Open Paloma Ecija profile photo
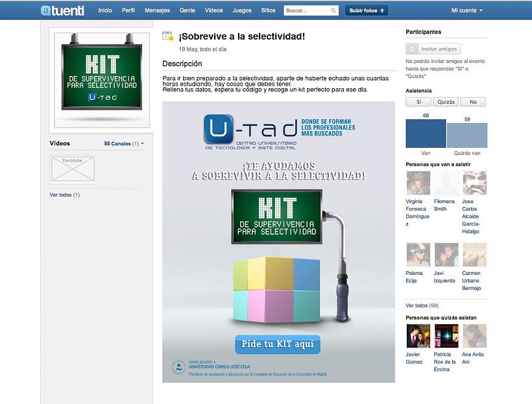This screenshot has height=404, width=532. [418, 254]
